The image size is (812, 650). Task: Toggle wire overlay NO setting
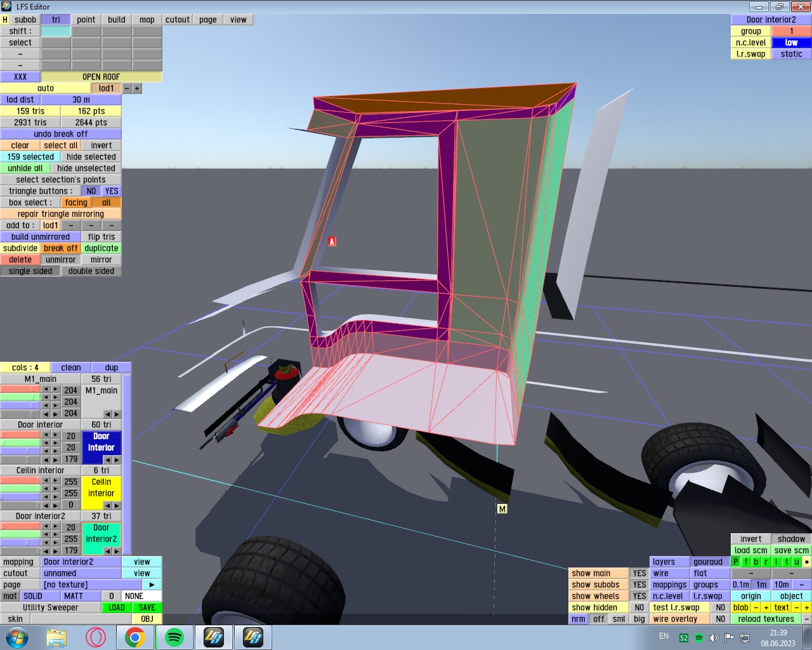click(721, 619)
